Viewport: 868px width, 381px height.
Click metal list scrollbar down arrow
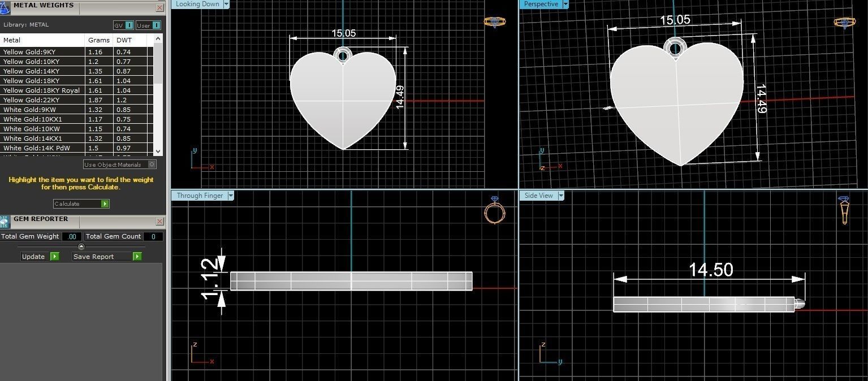tap(158, 151)
